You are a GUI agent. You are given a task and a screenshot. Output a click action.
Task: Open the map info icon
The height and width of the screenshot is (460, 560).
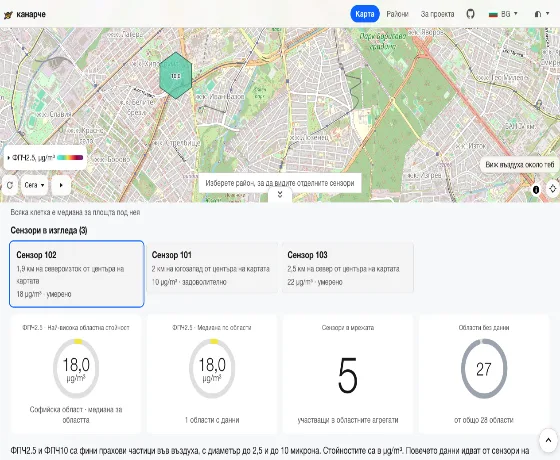pos(536,189)
